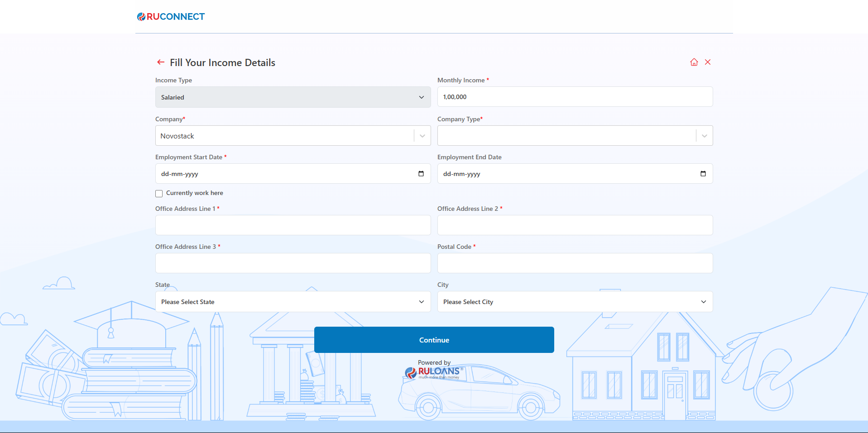Open Employment End Date calendar picker
This screenshot has width=868, height=433.
click(x=703, y=174)
